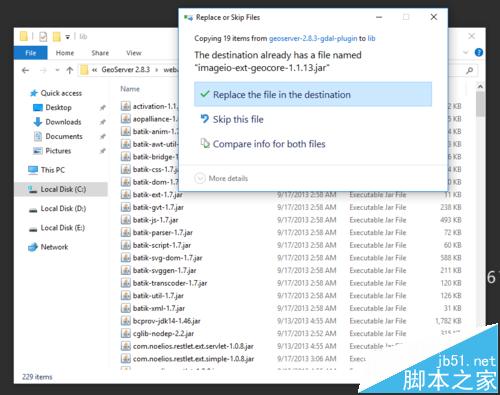Image resolution: width=500 pixels, height=395 pixels.
Task: Select the batik-awt-util jar file icon
Action: (x=126, y=144)
